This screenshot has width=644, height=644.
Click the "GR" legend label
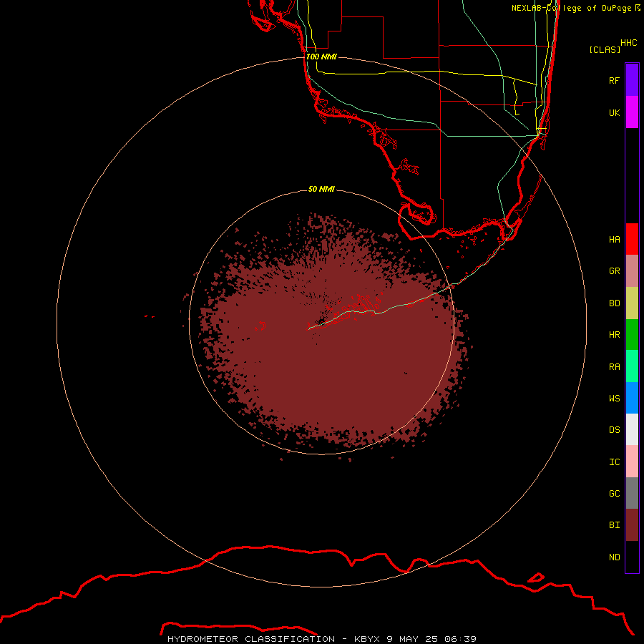(x=614, y=270)
